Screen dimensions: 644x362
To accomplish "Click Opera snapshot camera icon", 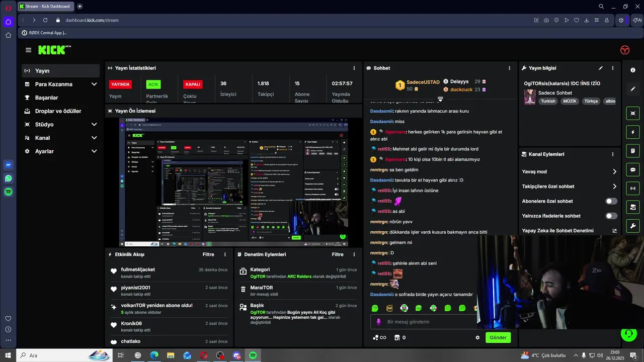I will click(546, 20).
